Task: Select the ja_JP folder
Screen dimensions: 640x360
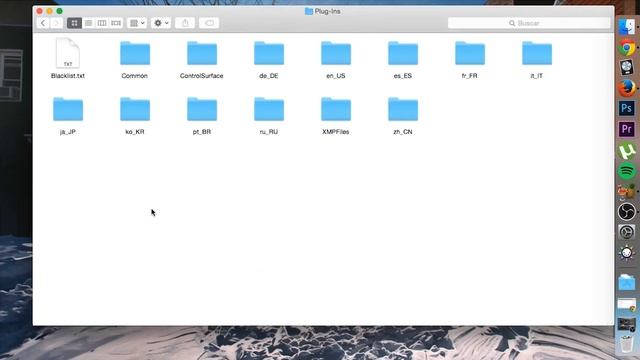Action: tap(68, 109)
